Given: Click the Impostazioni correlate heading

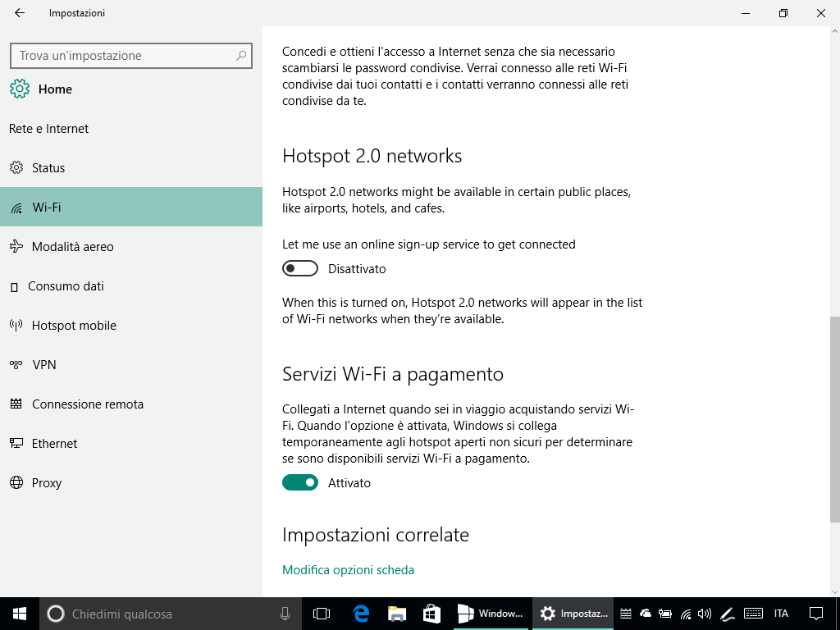Looking at the screenshot, I should [x=376, y=535].
